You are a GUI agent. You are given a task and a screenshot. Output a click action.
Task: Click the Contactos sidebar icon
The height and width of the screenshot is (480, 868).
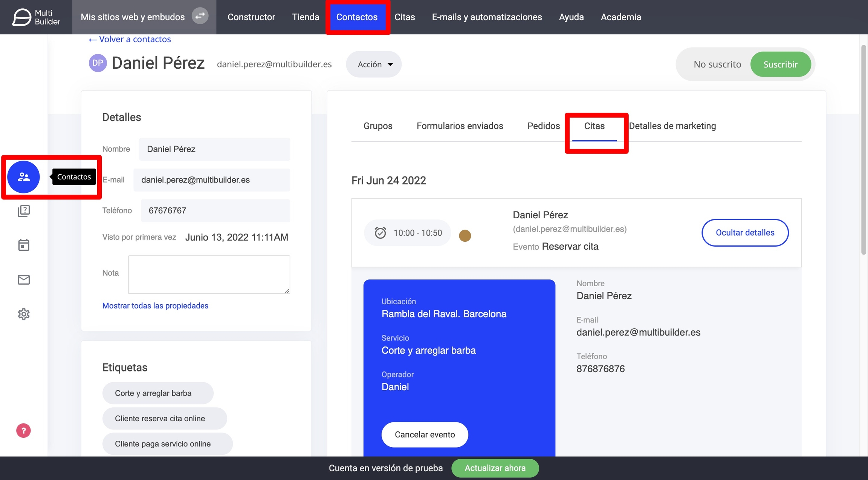23,177
